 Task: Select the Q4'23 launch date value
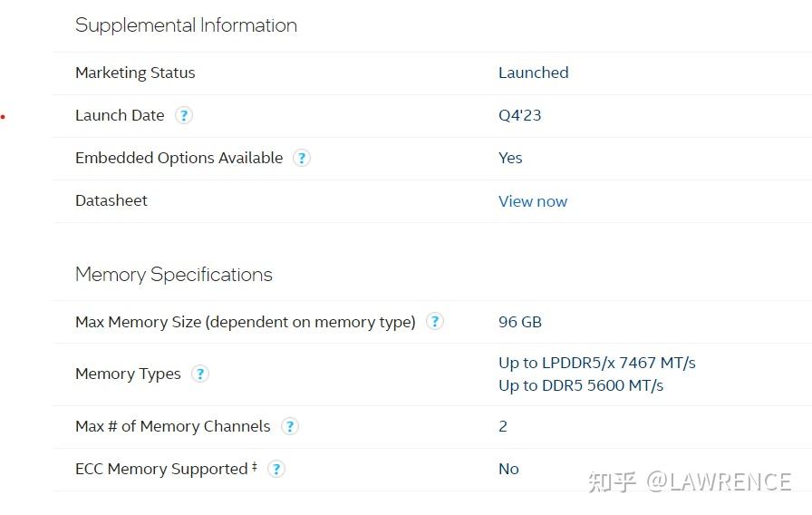[x=519, y=115]
